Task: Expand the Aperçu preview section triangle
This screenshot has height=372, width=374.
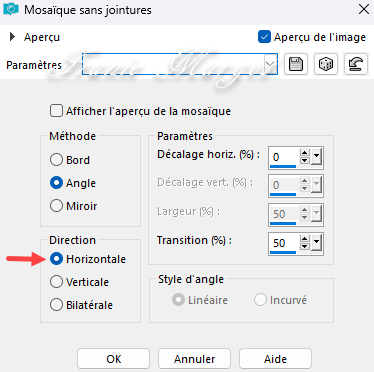Action: point(12,37)
